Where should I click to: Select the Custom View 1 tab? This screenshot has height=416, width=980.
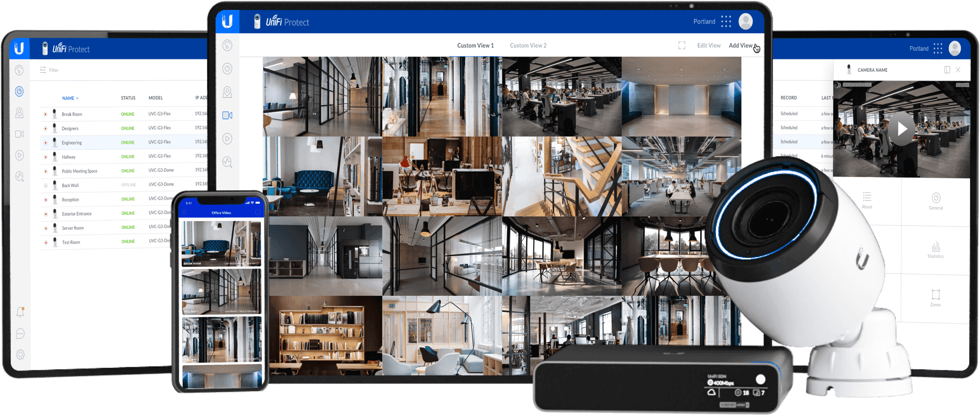coord(475,45)
